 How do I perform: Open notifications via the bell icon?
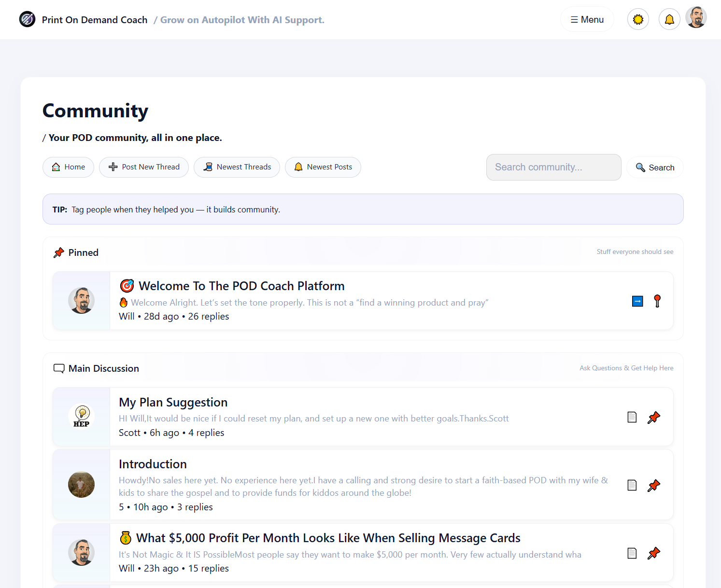[x=669, y=19]
